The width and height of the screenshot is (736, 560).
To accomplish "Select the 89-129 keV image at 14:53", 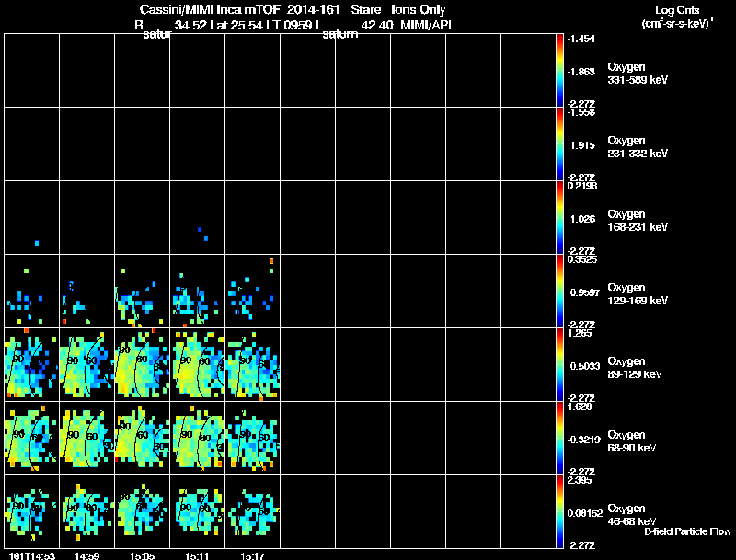I will tap(32, 365).
